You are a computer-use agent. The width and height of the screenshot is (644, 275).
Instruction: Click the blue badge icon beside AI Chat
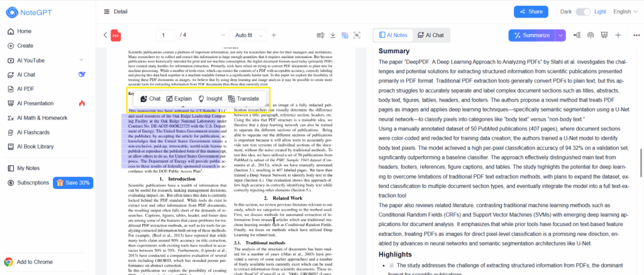[82, 74]
